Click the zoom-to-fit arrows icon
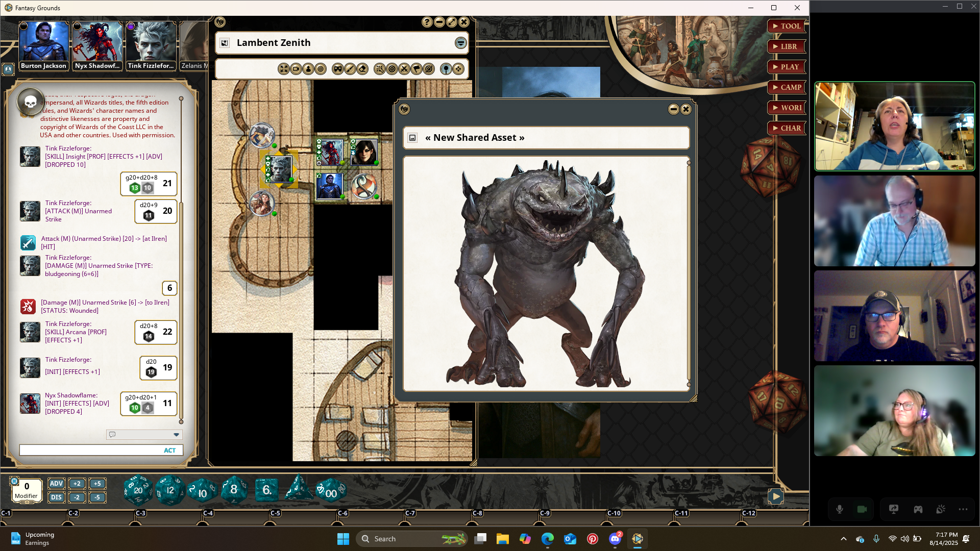The height and width of the screenshot is (551, 980). 284,69
